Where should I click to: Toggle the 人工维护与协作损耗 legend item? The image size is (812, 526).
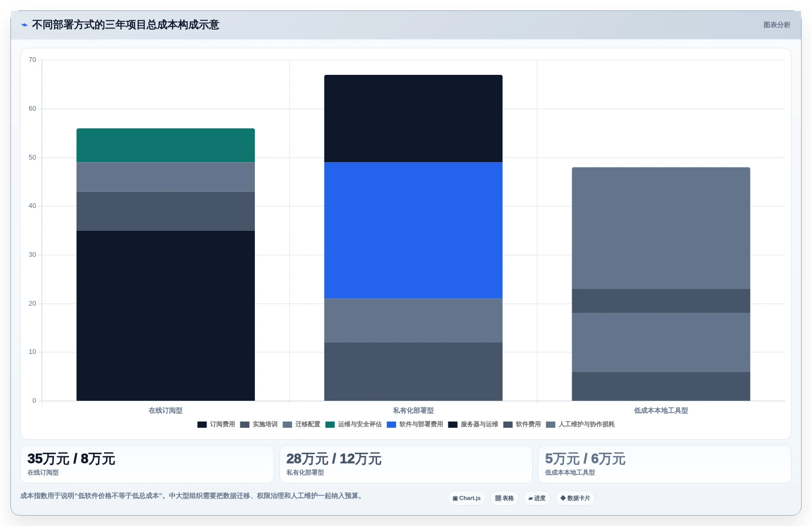581,424
